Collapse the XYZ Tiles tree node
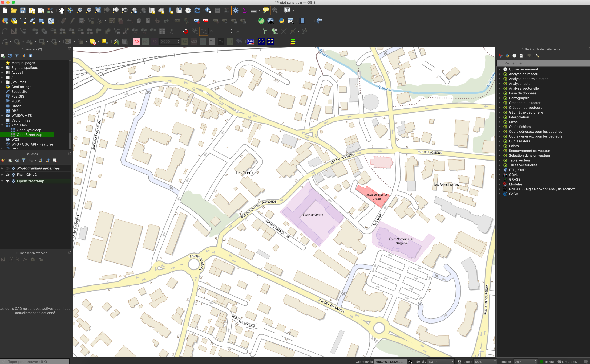Viewport: 590px width, 364px height. (2, 125)
